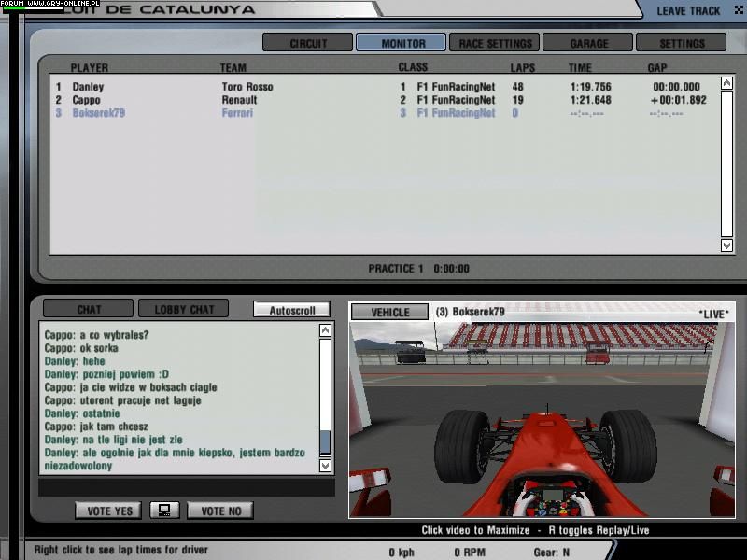The image size is (747, 560).
Task: Click the CLASS column header
Action: 413,67
